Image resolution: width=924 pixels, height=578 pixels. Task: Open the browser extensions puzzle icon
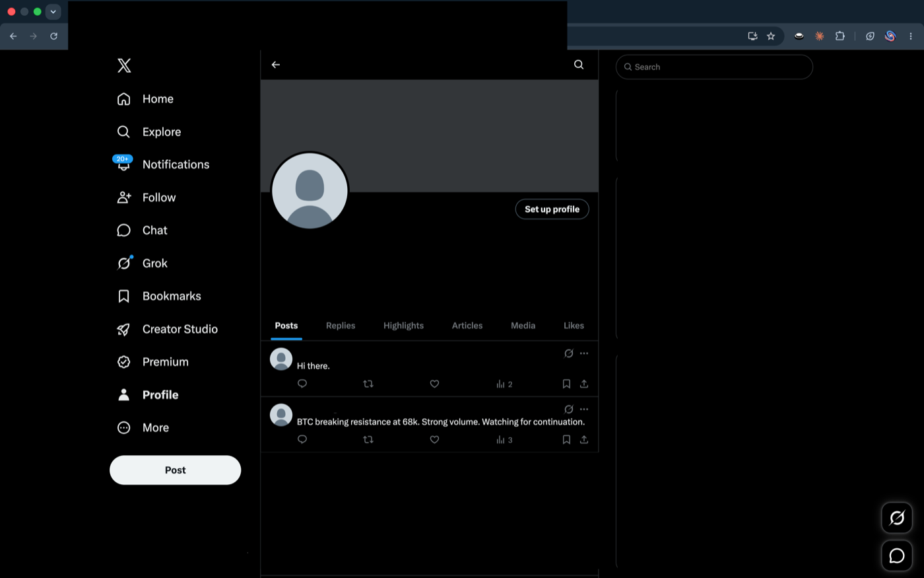coord(840,36)
